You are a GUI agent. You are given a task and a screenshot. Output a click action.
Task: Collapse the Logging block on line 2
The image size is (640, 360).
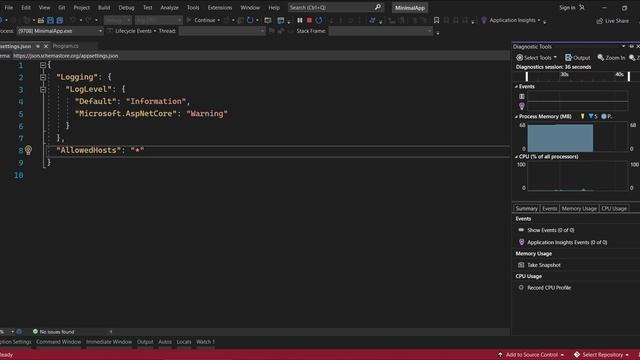click(43, 77)
